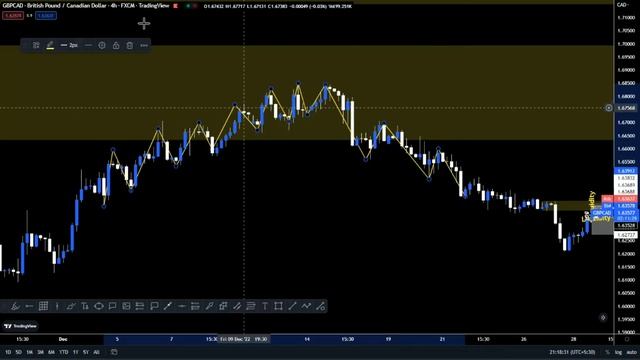Toggle auto scale

[x=631, y=352]
